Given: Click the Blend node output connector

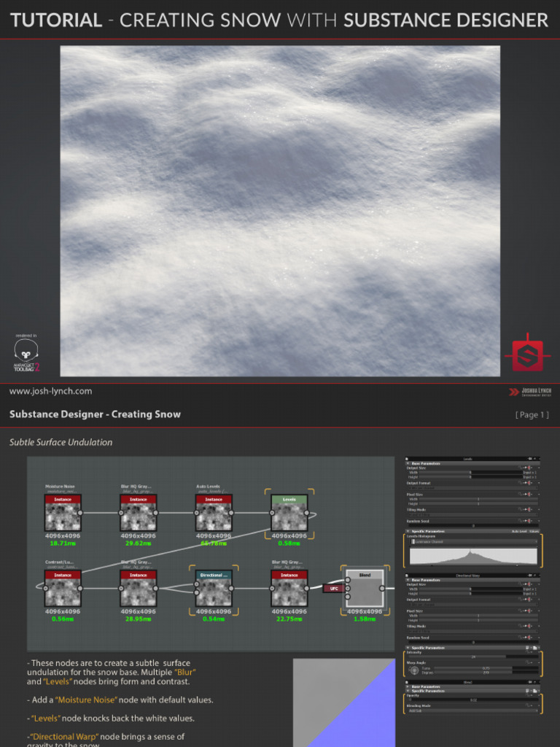Looking at the screenshot, I should point(382,589).
